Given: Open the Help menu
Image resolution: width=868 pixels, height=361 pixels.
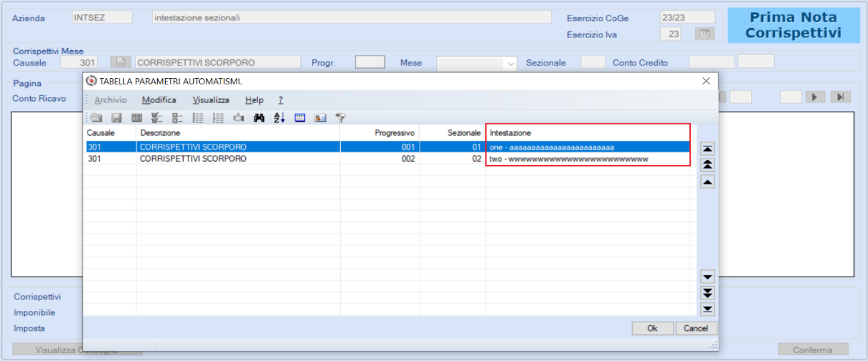Looking at the screenshot, I should coord(254,100).
